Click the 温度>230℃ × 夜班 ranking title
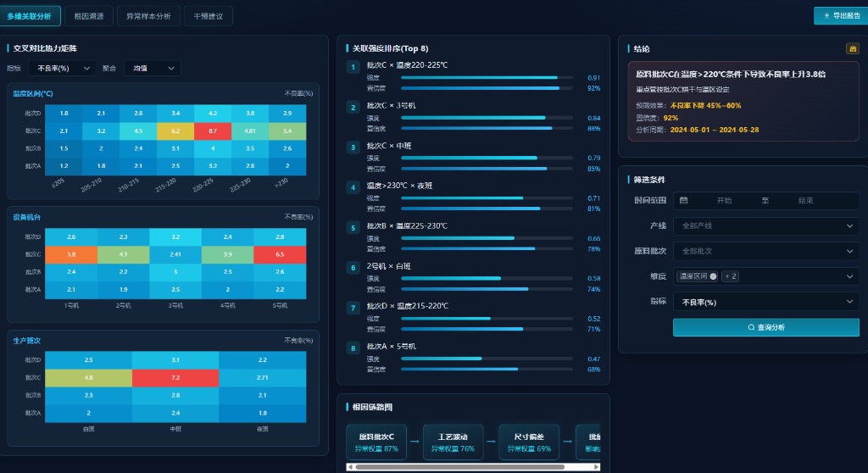Image resolution: width=868 pixels, height=473 pixels. (x=399, y=186)
